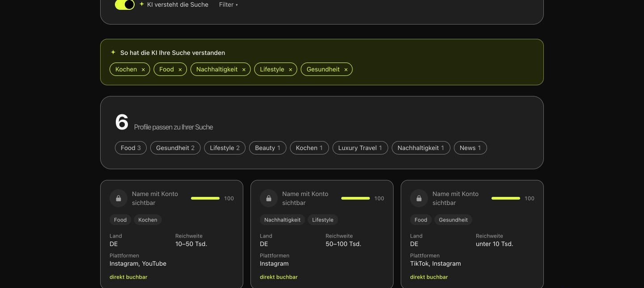Click direkt buchbar on the unter 10 Tsd. card

click(429, 277)
